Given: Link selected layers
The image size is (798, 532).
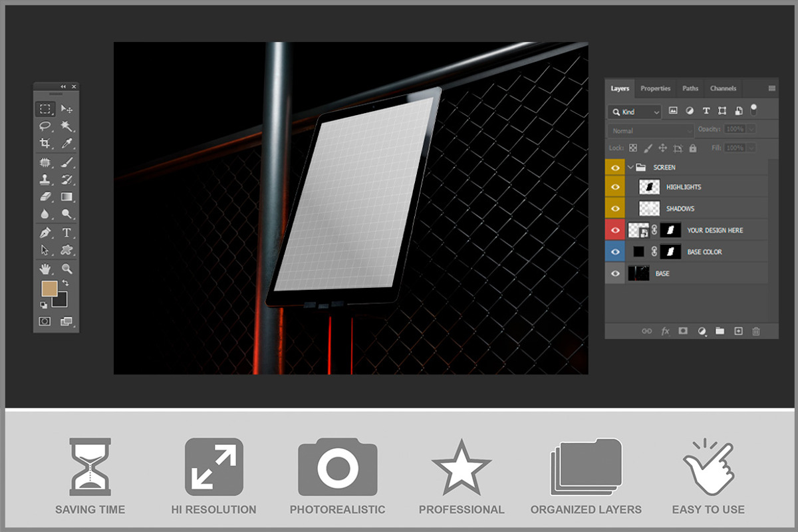Looking at the screenshot, I should click(x=646, y=331).
